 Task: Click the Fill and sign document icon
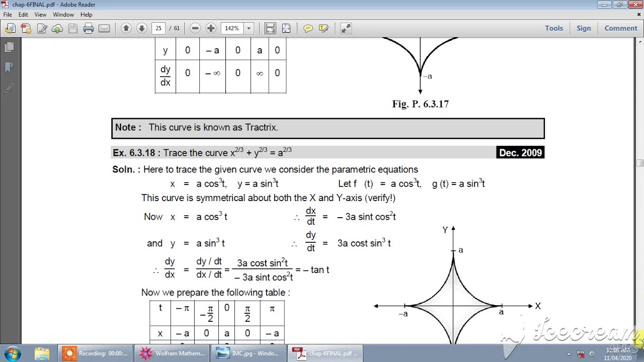pyautogui.click(x=42, y=29)
